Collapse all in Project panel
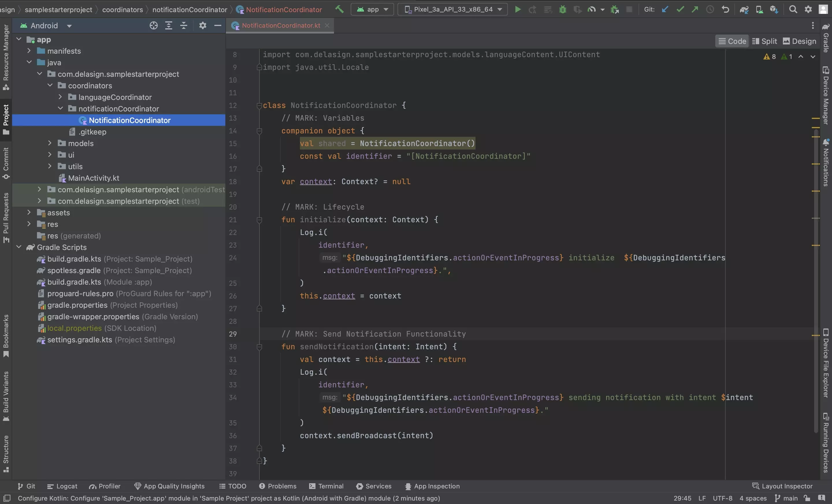Image resolution: width=832 pixels, height=504 pixels. pos(184,26)
